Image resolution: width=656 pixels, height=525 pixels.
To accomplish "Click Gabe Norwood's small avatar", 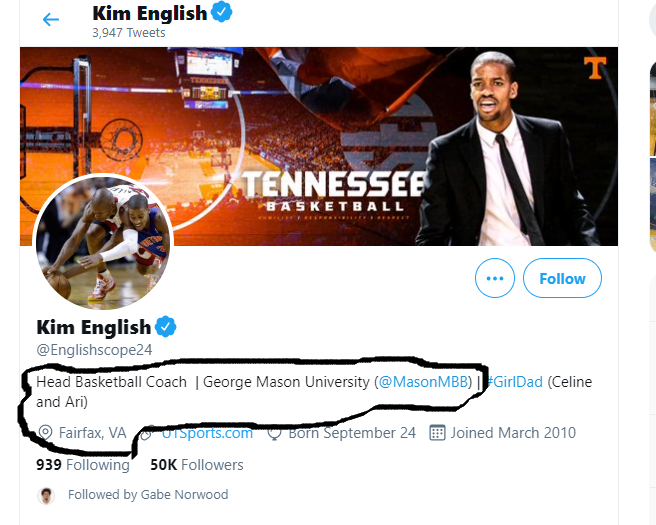I will click(x=45, y=494).
